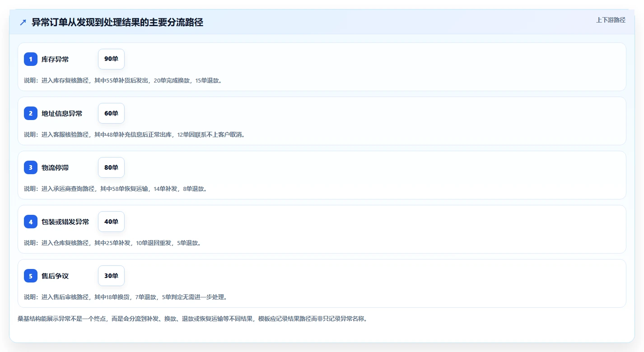
Task: Click the 30单 count chip
Action: click(x=111, y=276)
